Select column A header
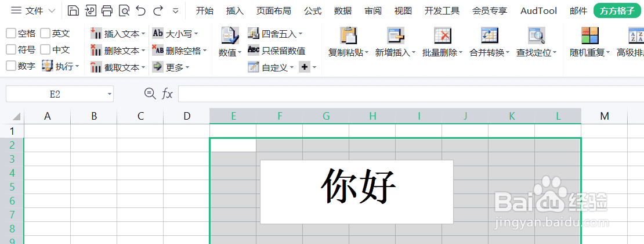 (x=47, y=116)
